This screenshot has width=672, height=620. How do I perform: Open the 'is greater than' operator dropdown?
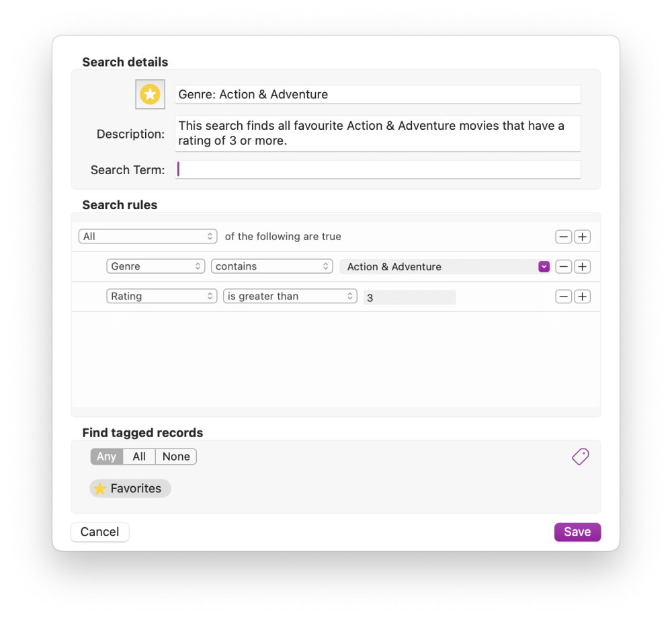coord(290,296)
